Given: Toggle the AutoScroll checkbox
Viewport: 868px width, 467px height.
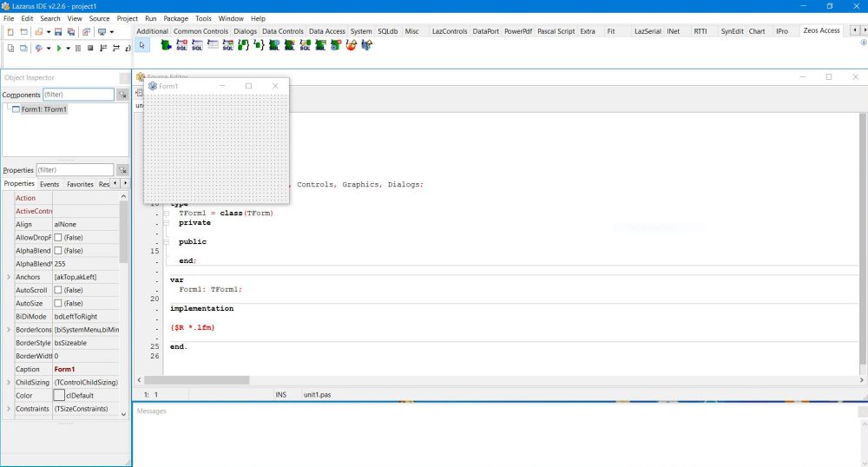Looking at the screenshot, I should [x=58, y=290].
